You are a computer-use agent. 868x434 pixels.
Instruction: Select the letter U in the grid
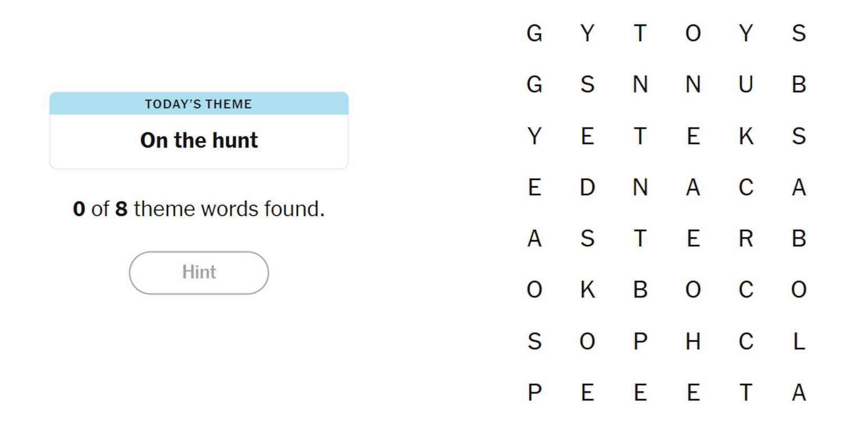point(745,84)
